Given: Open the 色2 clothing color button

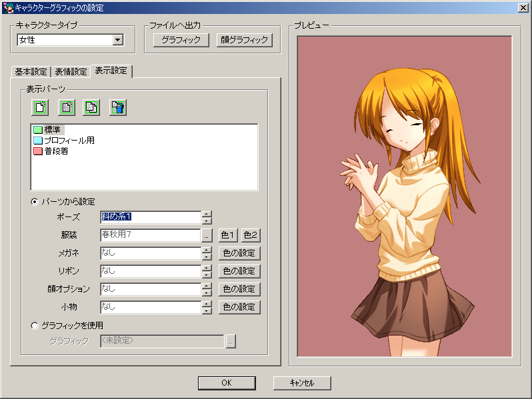Looking at the screenshot, I should (251, 235).
